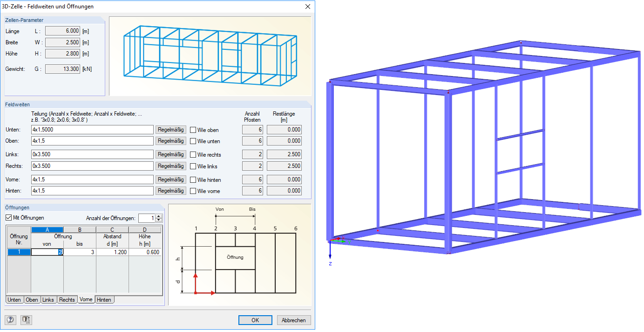Click the Unten division input field
Screen dimensions: 644x332
click(92, 130)
